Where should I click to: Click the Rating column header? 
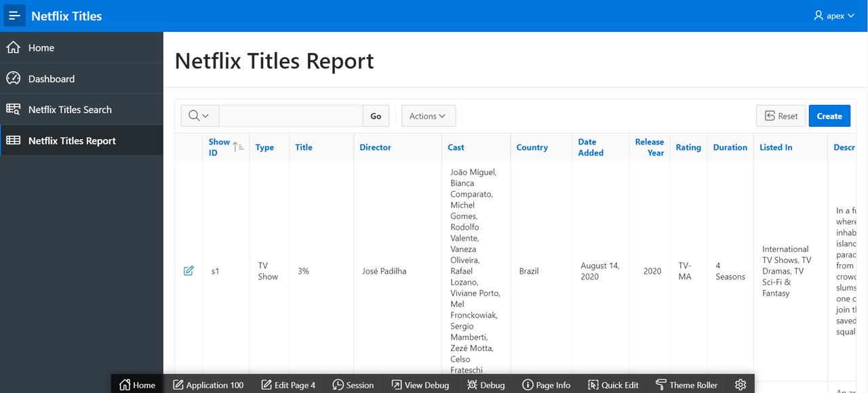pyautogui.click(x=688, y=147)
